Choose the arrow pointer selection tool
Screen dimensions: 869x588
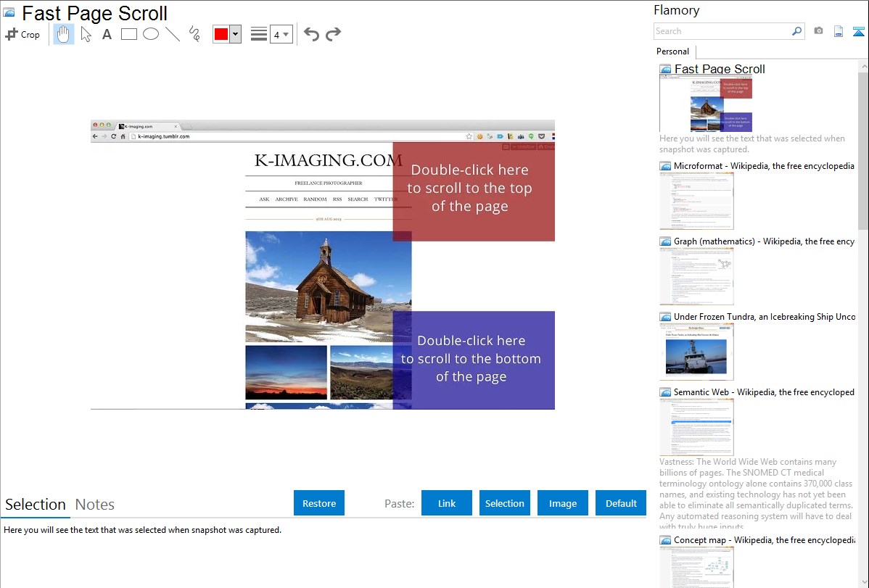pos(86,34)
